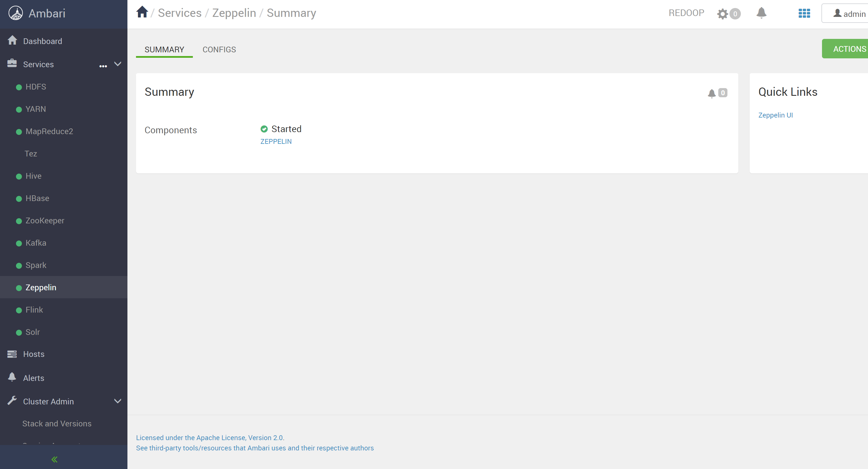The image size is (868, 469).
Task: Click the REDOOP cluster name
Action: (x=686, y=13)
